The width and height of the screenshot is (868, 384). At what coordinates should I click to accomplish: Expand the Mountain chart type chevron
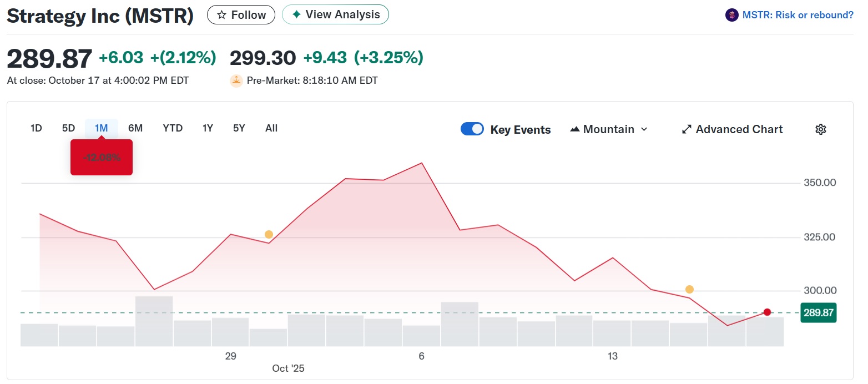(644, 129)
